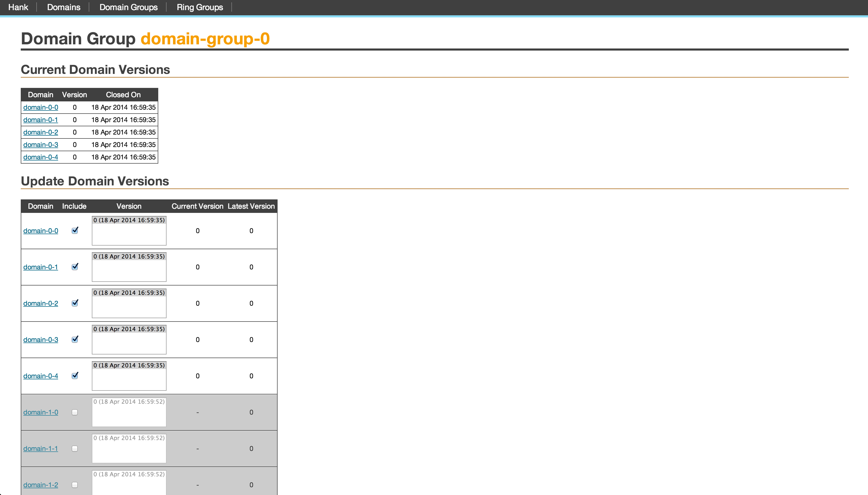Screen dimensions: 868x495
Task: Enable Include checkbox for domain-1-1
Action: pyautogui.click(x=75, y=449)
